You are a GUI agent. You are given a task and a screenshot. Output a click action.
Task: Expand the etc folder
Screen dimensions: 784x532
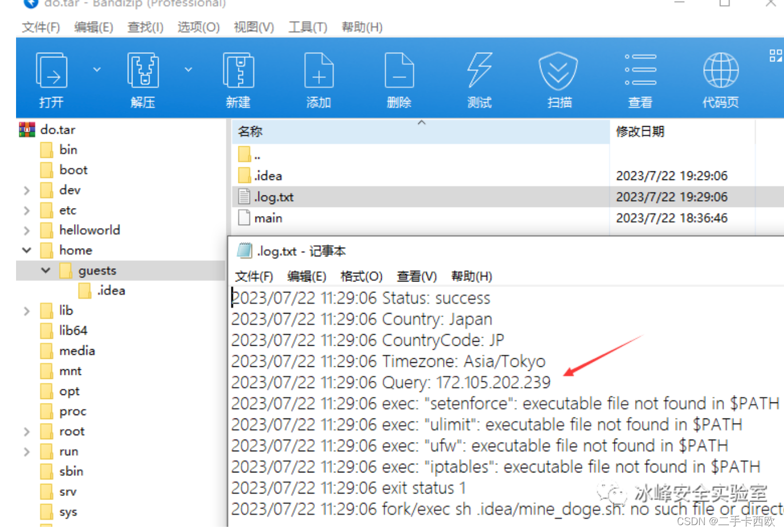tap(26, 210)
